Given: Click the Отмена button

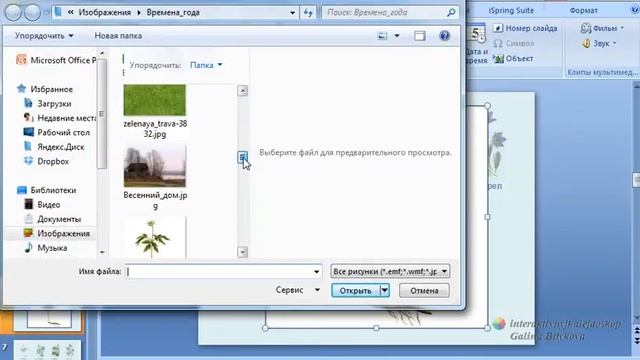Looking at the screenshot, I should click(424, 291).
